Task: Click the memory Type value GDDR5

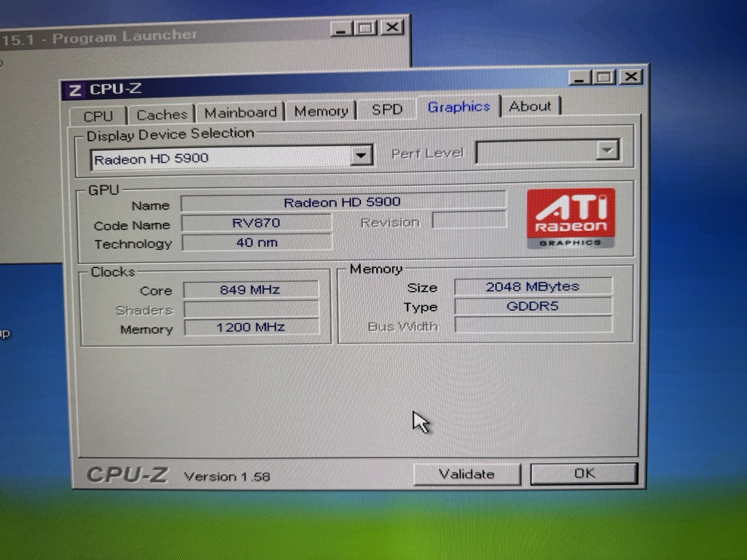Action: pyautogui.click(x=533, y=306)
